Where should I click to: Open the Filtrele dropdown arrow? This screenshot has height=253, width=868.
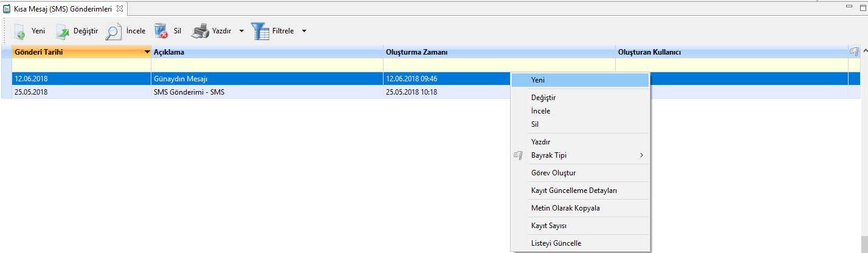tap(304, 31)
